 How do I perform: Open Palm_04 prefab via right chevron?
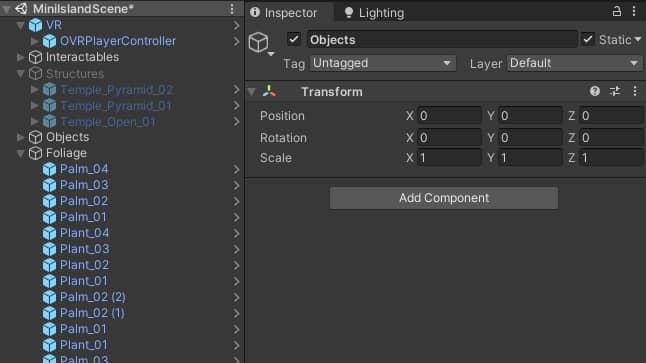(x=236, y=170)
